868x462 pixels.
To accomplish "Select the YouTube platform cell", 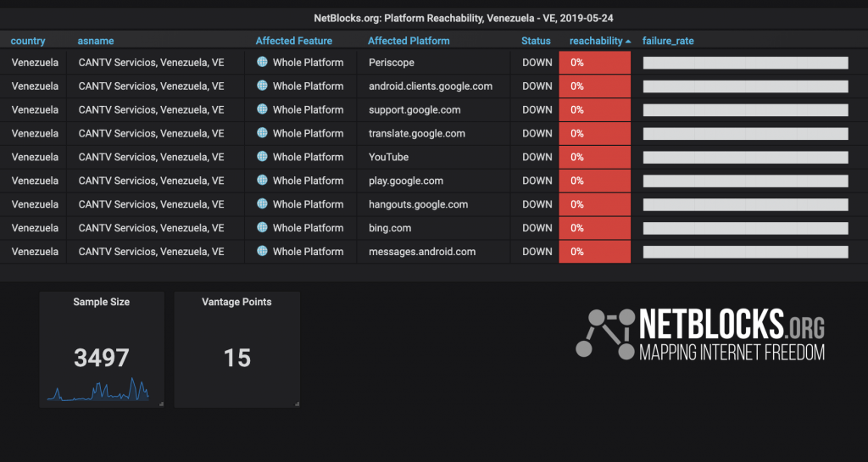I will tap(388, 157).
